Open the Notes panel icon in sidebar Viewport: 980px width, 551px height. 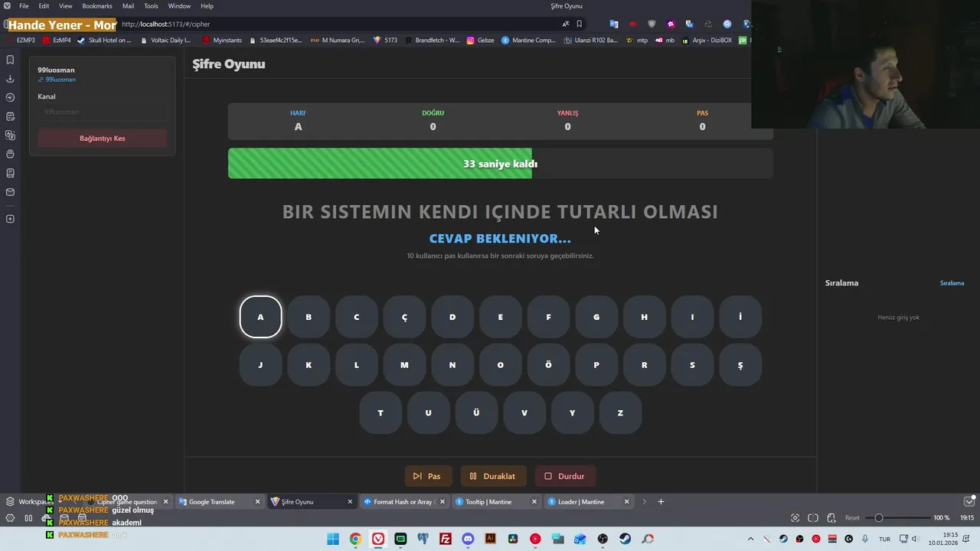10,116
